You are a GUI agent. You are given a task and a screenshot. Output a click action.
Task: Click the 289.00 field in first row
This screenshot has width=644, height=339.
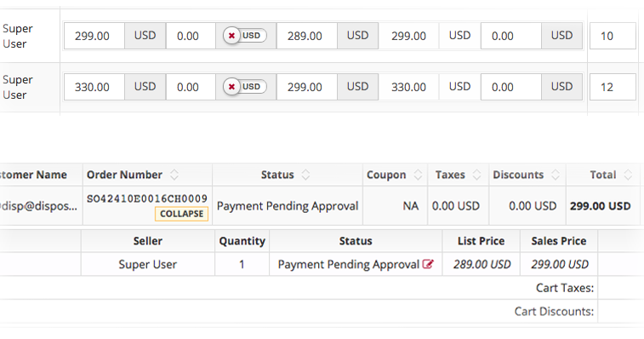click(x=307, y=36)
